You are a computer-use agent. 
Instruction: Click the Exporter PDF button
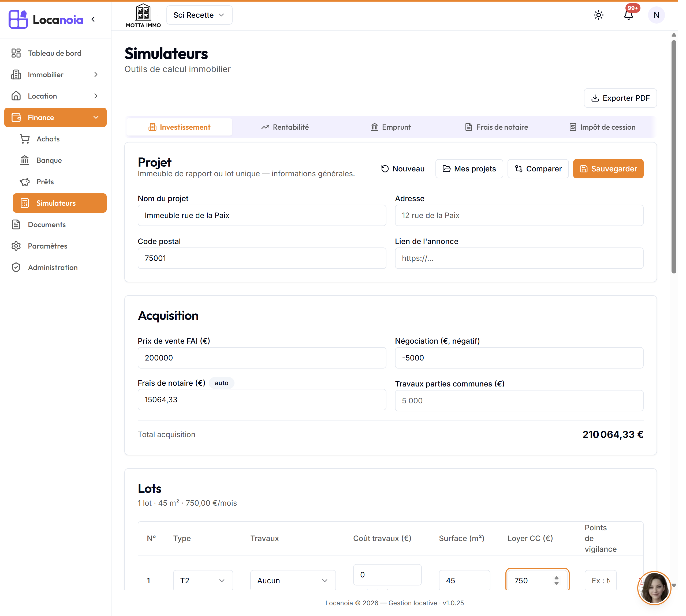(x=620, y=98)
